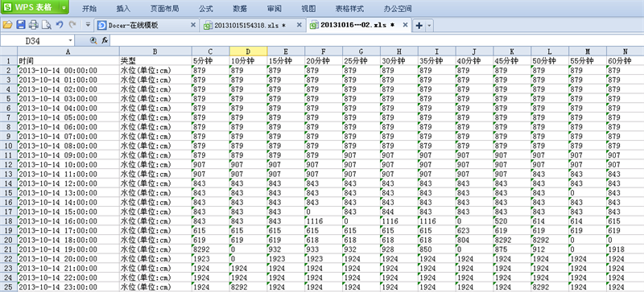Image resolution: width=644 pixels, height=292 pixels.
Task: Select column N header
Action: pos(625,51)
